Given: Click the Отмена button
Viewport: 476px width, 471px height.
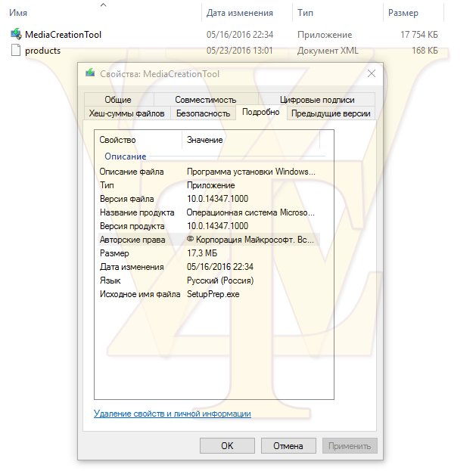Looking at the screenshot, I should pyautogui.click(x=288, y=445).
